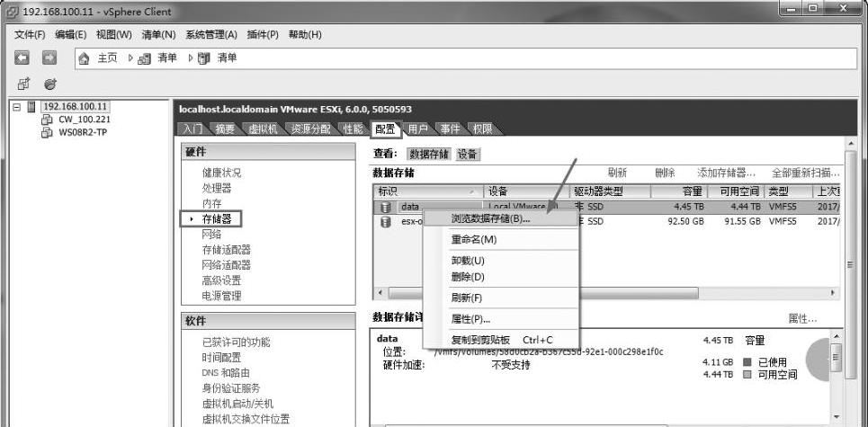Click the forward navigation arrow icon
868x427 pixels.
49,58
